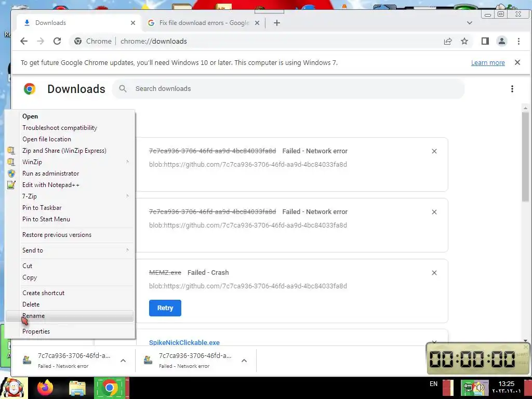Click the search magnifier icon
This screenshot has width=532, height=399.
pos(123,89)
